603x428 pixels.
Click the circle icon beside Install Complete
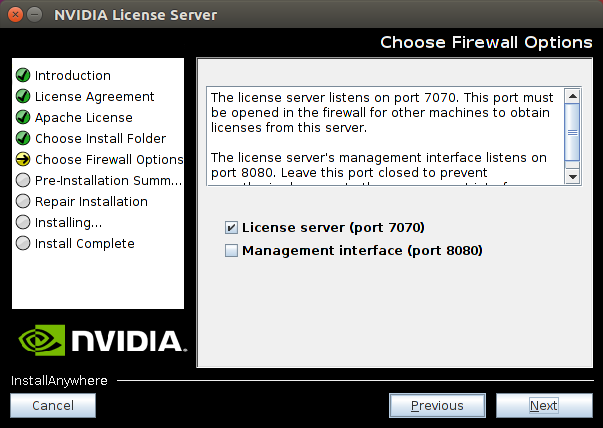(23, 244)
